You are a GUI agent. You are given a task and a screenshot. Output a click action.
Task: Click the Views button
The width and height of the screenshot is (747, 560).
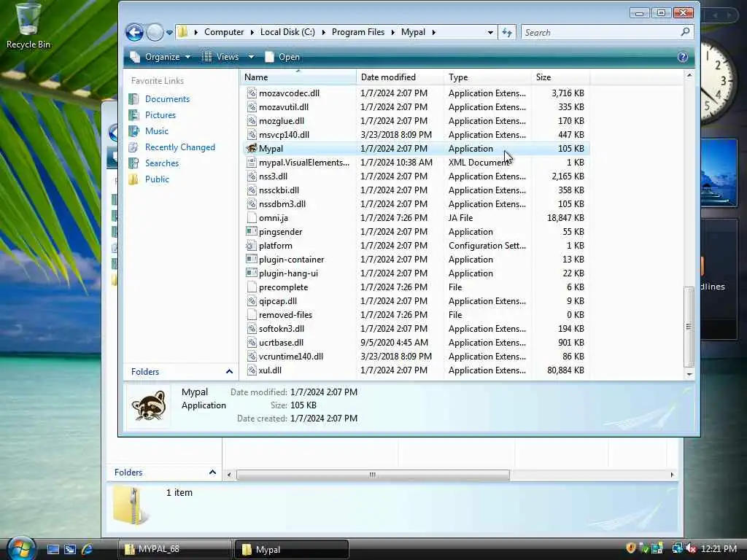(x=221, y=57)
